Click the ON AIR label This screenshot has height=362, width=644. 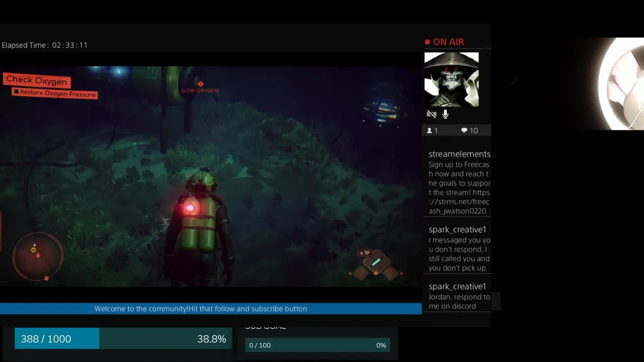point(448,42)
